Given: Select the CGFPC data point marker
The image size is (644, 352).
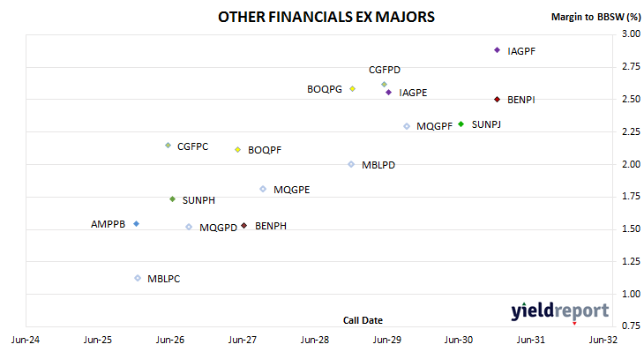Looking at the screenshot, I should (168, 146).
